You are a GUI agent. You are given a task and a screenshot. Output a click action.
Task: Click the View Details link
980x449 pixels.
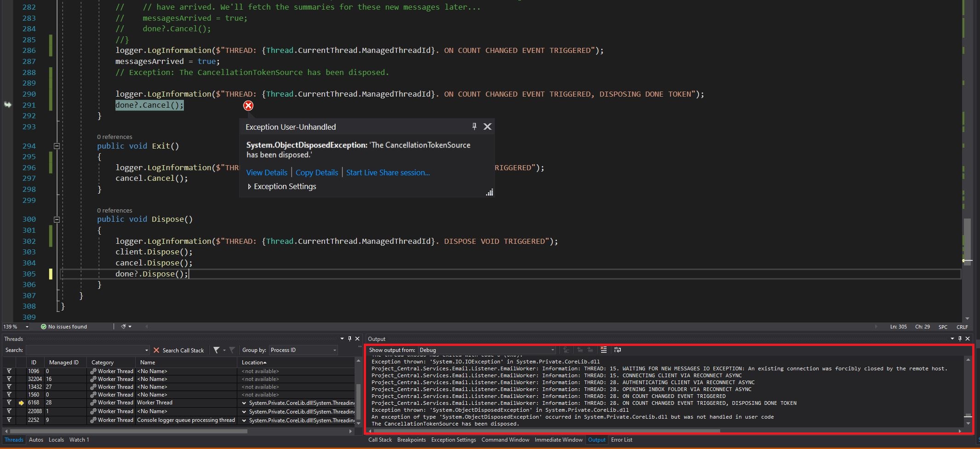click(x=267, y=173)
